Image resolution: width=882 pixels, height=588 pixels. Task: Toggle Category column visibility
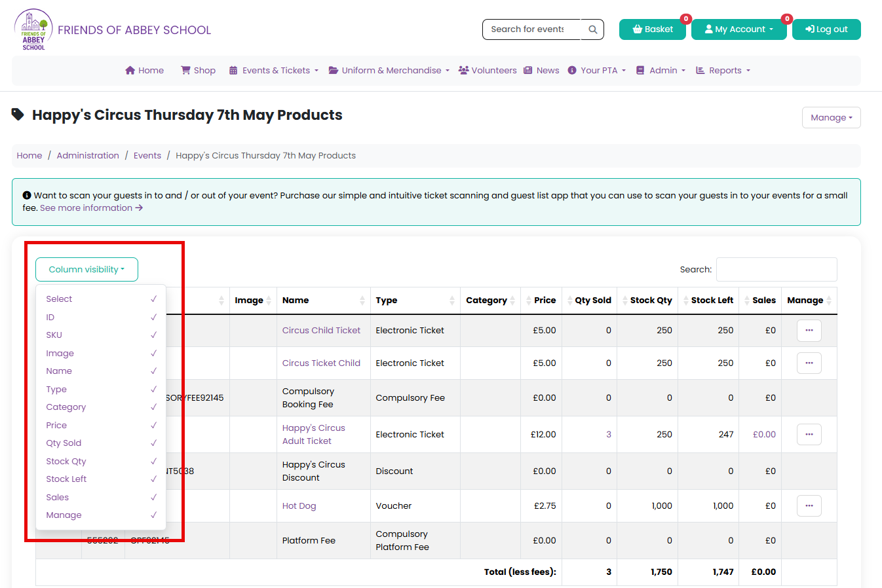click(x=101, y=407)
